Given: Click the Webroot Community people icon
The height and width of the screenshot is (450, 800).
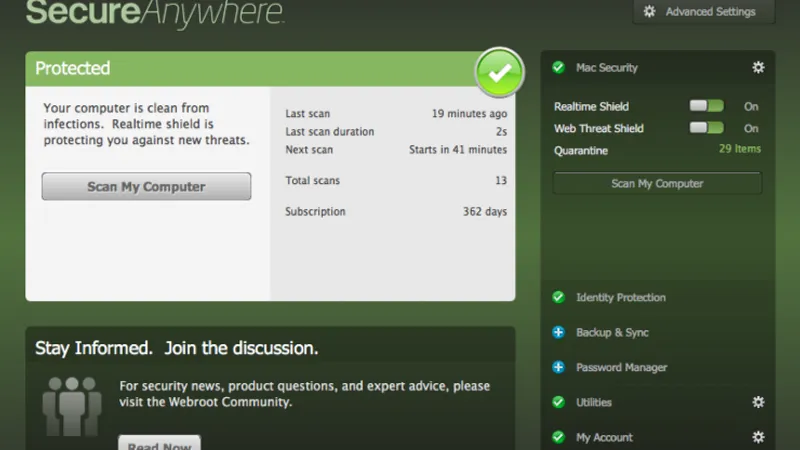Looking at the screenshot, I should (71, 406).
